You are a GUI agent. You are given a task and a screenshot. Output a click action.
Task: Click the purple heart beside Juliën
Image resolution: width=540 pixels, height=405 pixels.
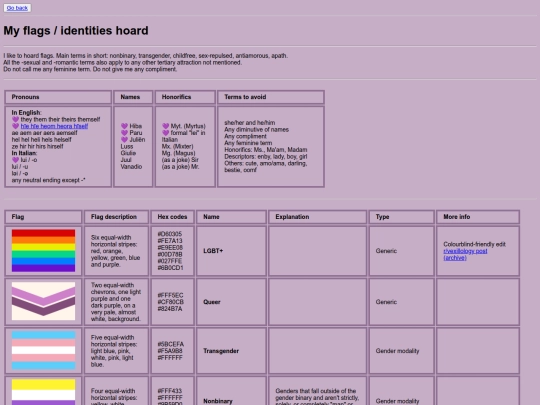point(124,140)
